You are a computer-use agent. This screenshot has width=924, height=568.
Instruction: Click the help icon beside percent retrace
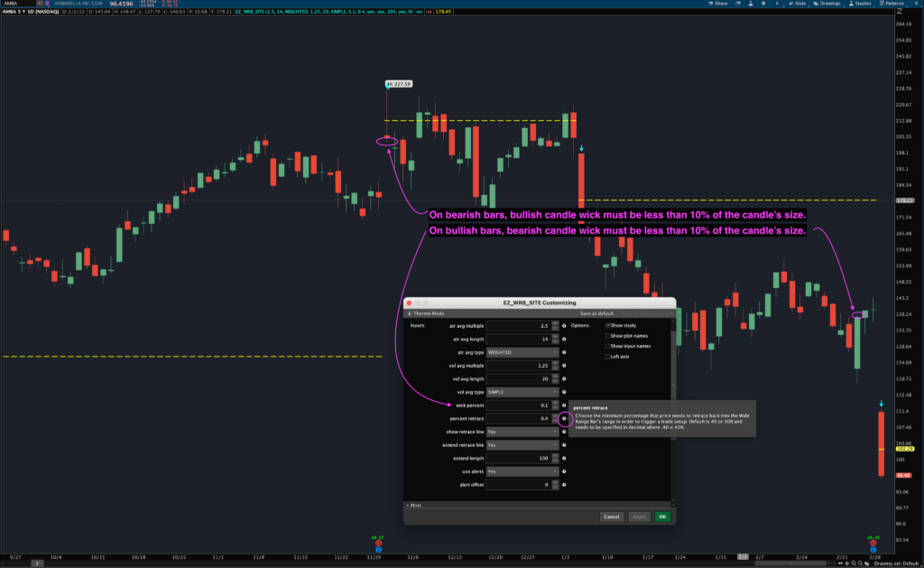pos(564,419)
